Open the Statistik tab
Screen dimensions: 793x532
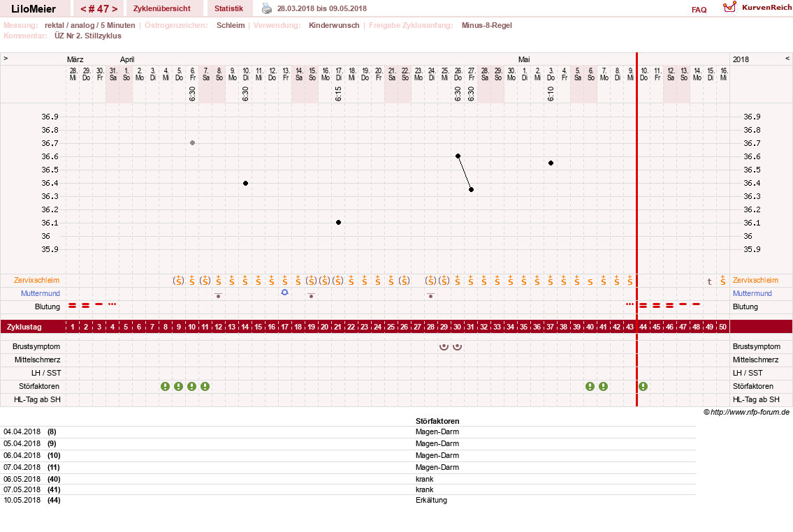(228, 8)
